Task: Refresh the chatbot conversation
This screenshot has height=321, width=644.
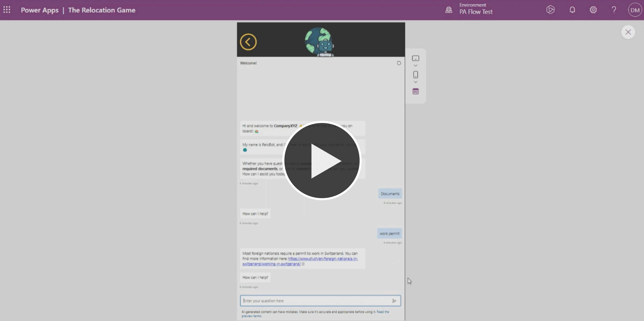Action: point(399,63)
